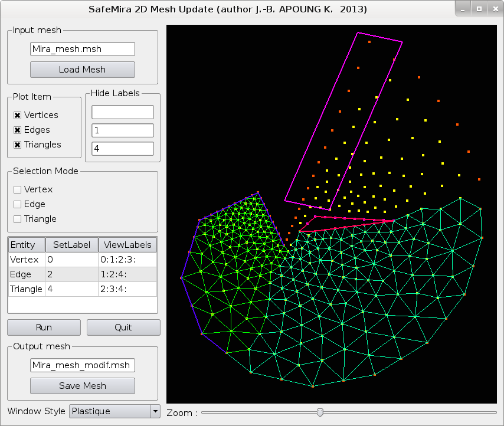Click the output mesh filename field
The height and width of the screenshot is (426, 504).
click(x=83, y=366)
